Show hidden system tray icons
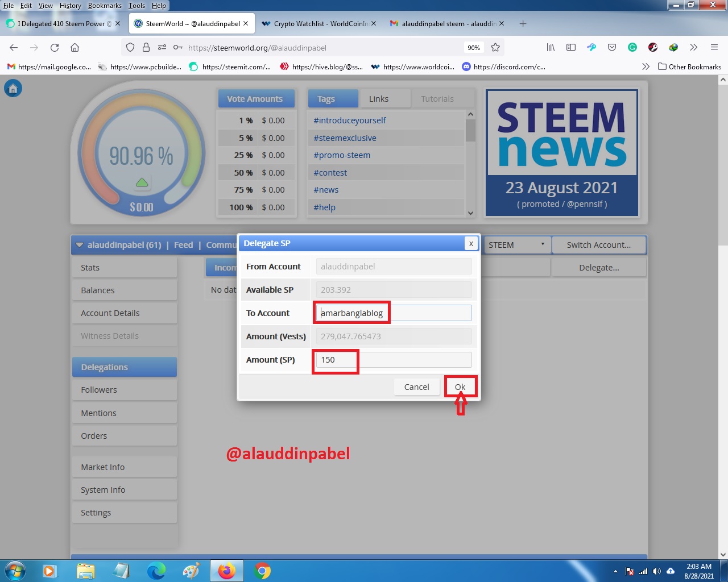This screenshot has width=728, height=582. point(615,571)
